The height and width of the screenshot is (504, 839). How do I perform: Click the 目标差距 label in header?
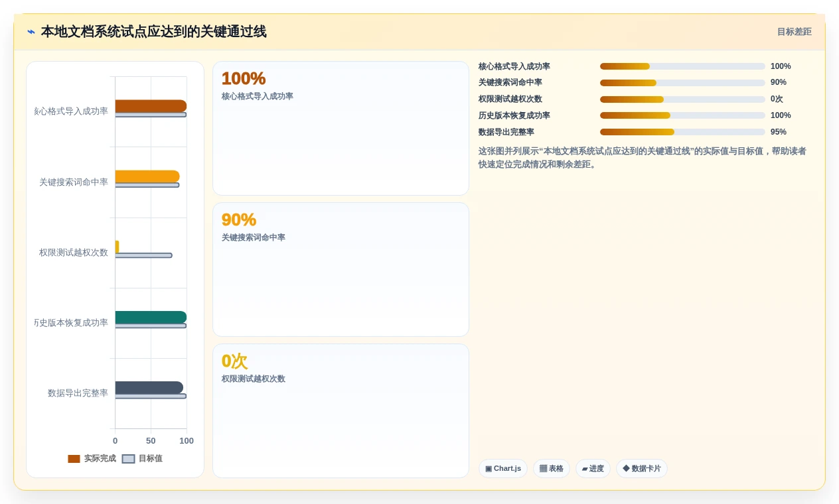click(x=794, y=32)
